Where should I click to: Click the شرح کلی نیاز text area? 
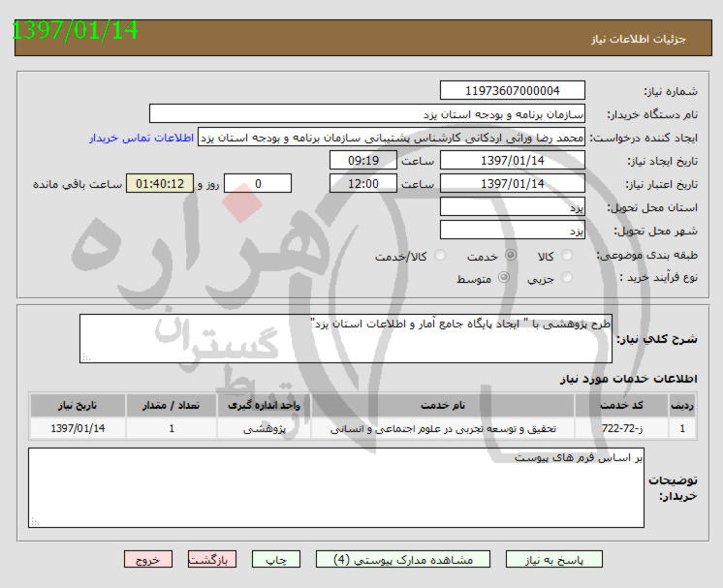pos(346,339)
